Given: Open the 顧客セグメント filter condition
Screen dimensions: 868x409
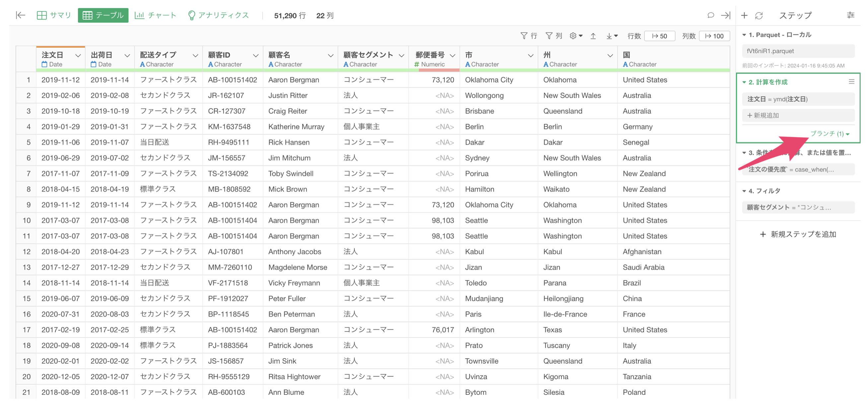Looking at the screenshot, I should [x=798, y=207].
